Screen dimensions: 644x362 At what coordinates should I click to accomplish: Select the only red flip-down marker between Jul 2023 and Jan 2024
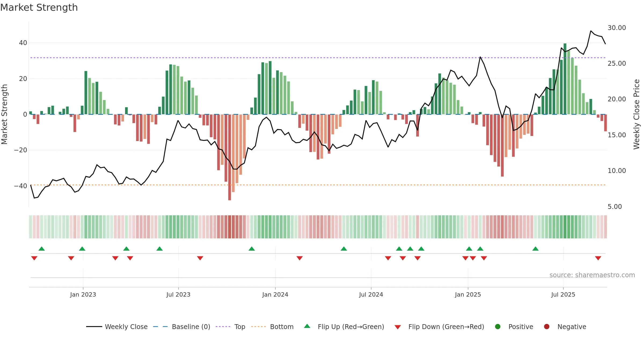[200, 258]
